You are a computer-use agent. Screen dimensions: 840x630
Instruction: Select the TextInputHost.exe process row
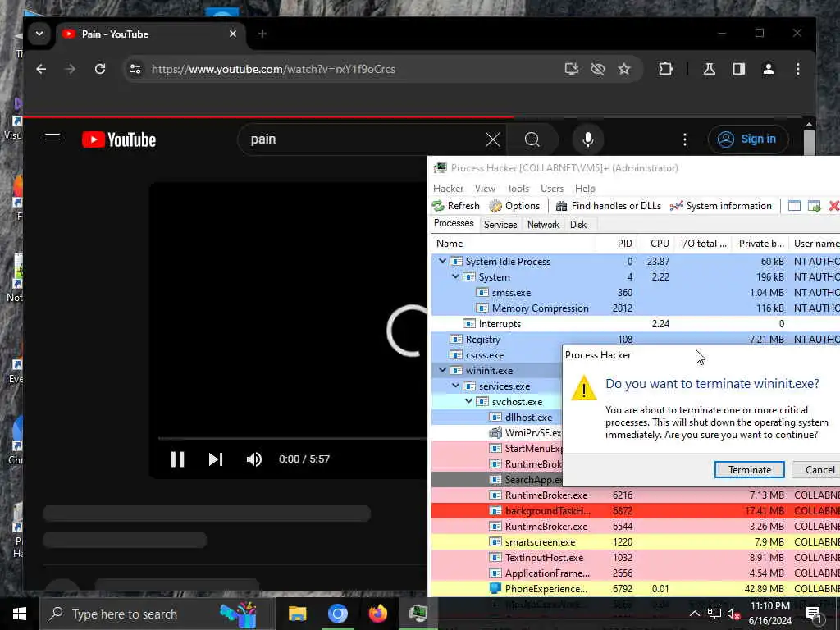click(636, 557)
